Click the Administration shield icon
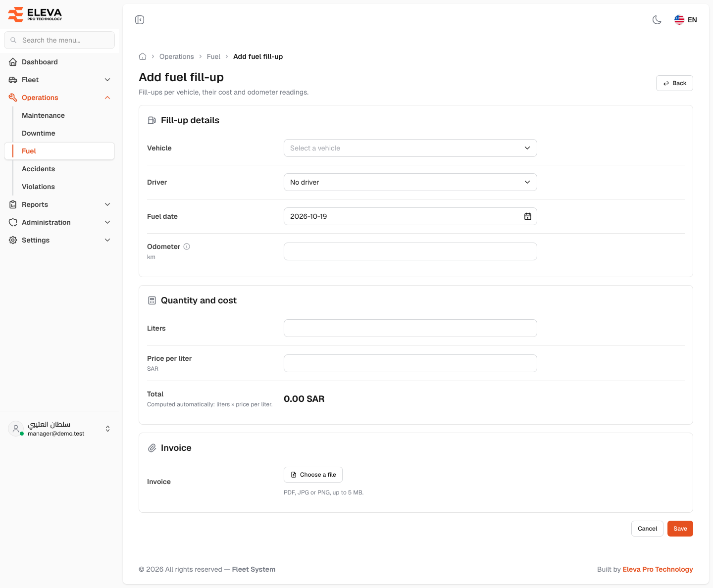This screenshot has height=588, width=713. point(13,222)
